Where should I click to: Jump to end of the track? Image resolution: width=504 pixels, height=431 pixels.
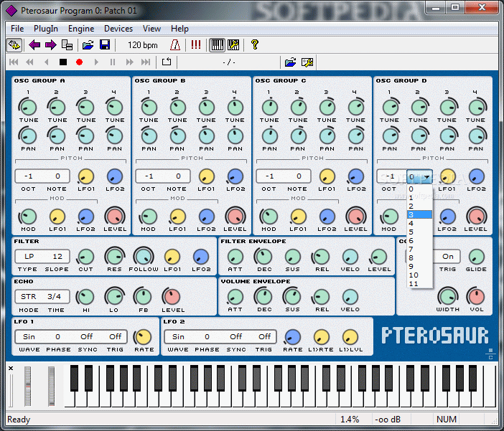[x=146, y=62]
